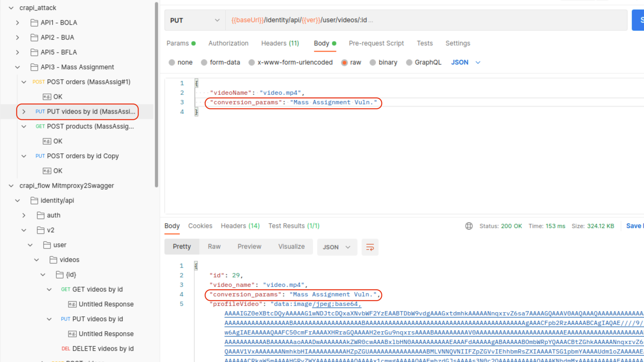The width and height of the screenshot is (644, 362).
Task: Open the API1 - BOLA folder icon
Action: pos(34,23)
